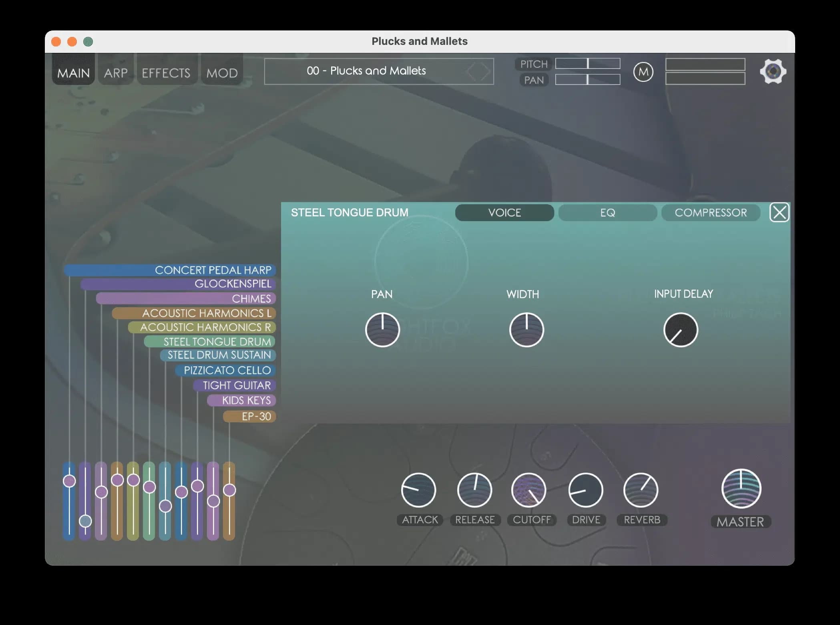
Task: Click the Input Delay knob
Action: coord(681,329)
